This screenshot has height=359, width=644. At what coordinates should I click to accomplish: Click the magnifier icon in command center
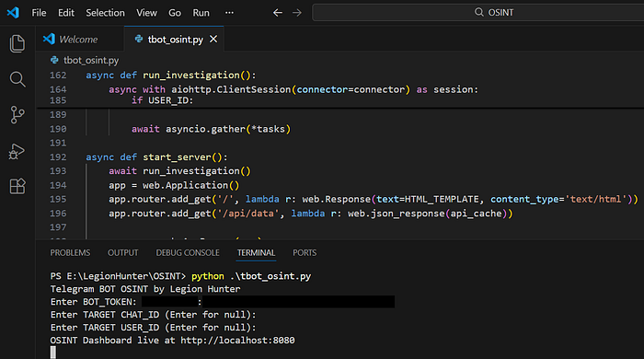(479, 12)
